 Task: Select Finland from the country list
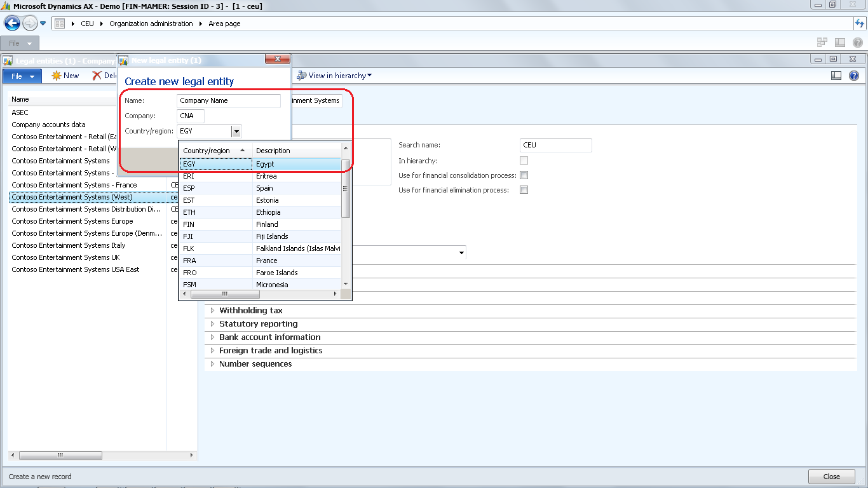pyautogui.click(x=261, y=224)
